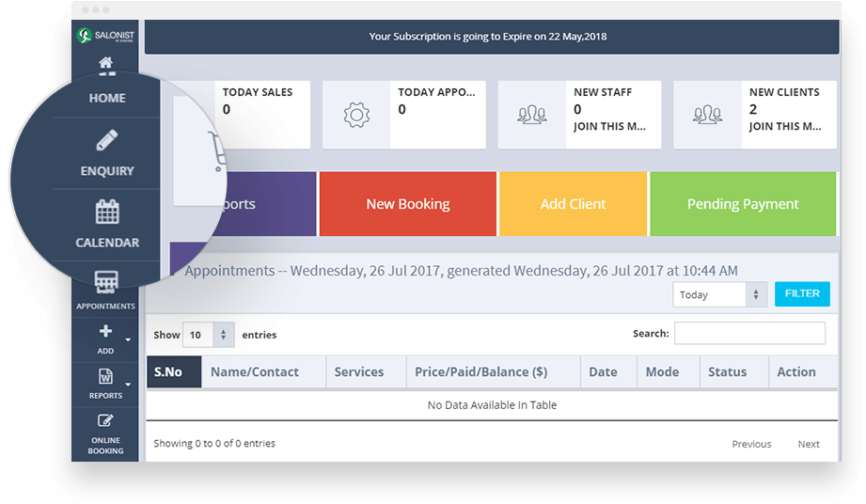Open the Calendar icon in sidebar

107,212
